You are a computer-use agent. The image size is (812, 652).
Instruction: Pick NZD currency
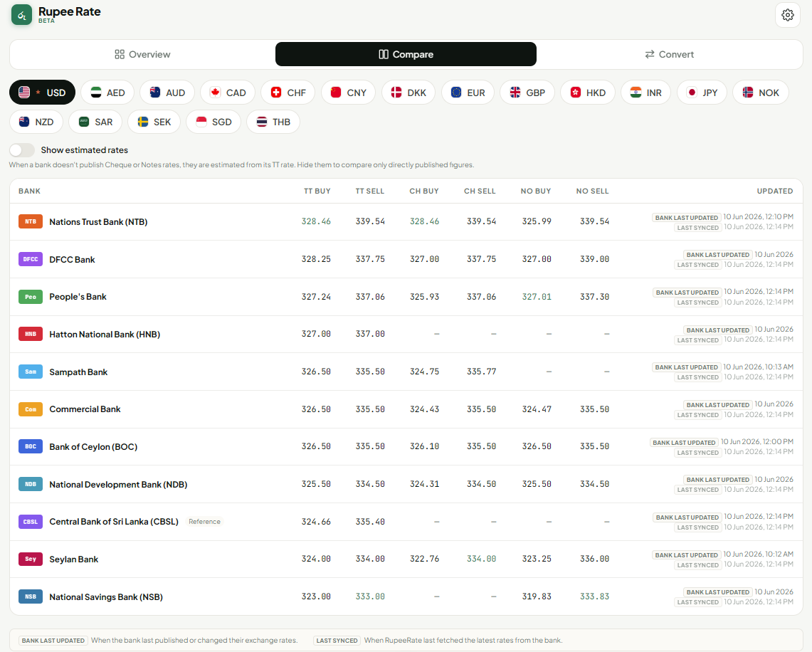pos(36,122)
